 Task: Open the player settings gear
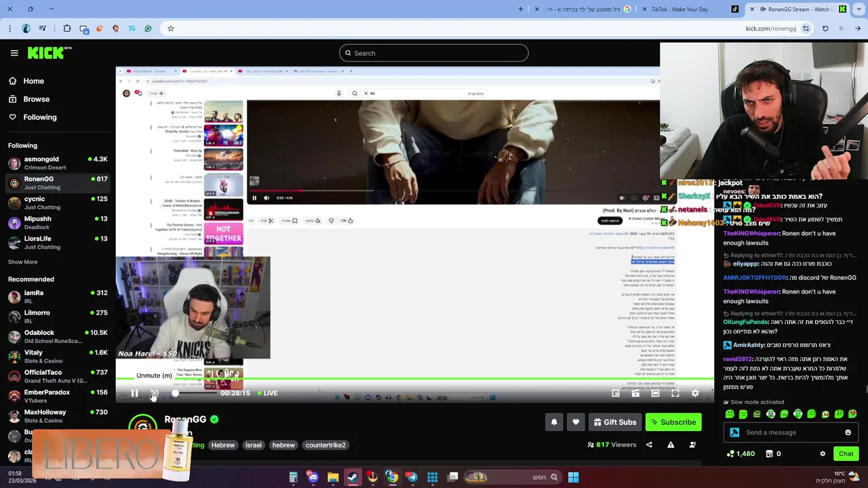tap(695, 393)
